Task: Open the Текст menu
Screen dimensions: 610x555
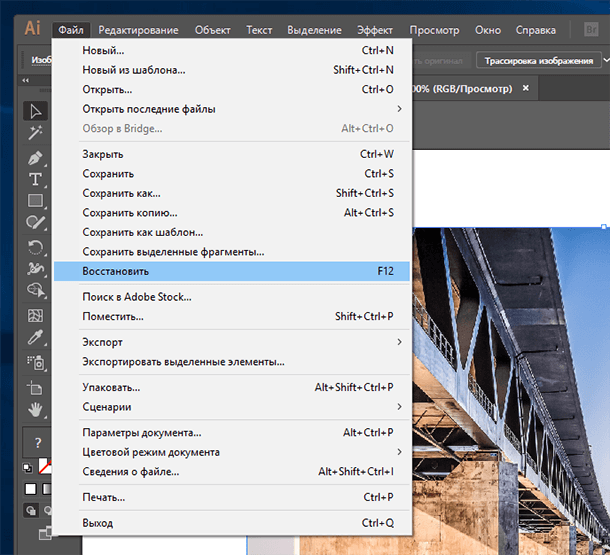Action: (259, 30)
